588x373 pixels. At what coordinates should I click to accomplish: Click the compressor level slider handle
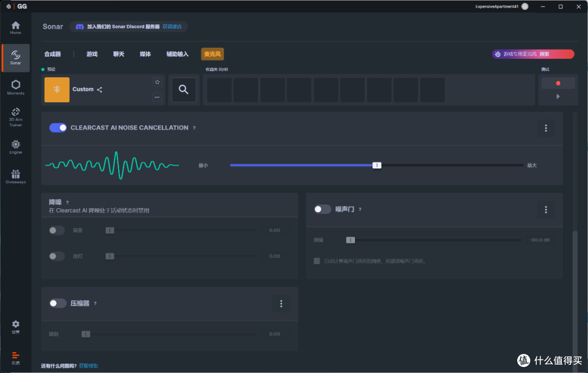tap(86, 334)
